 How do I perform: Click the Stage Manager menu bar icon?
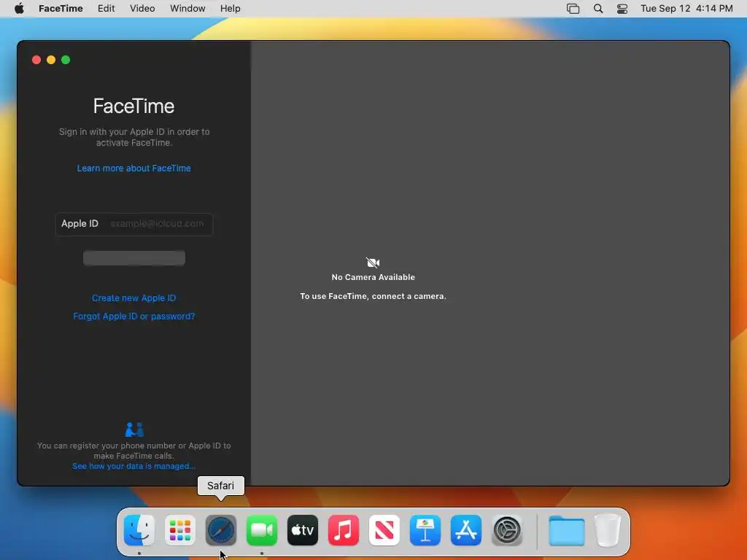coord(573,9)
